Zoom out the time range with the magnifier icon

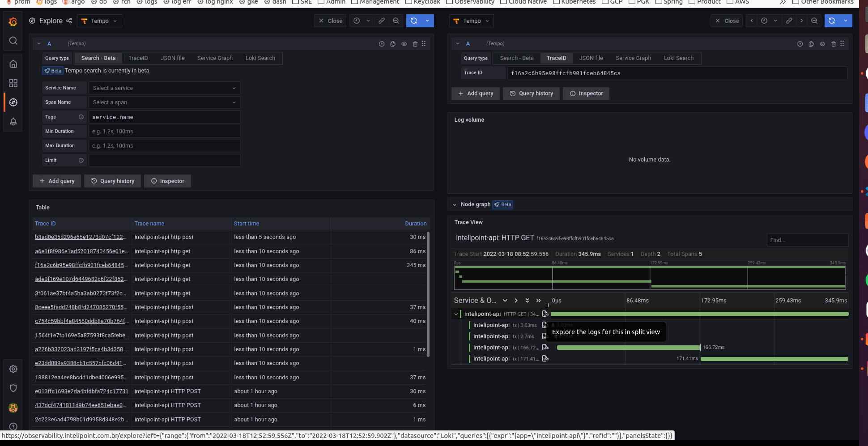click(x=396, y=21)
